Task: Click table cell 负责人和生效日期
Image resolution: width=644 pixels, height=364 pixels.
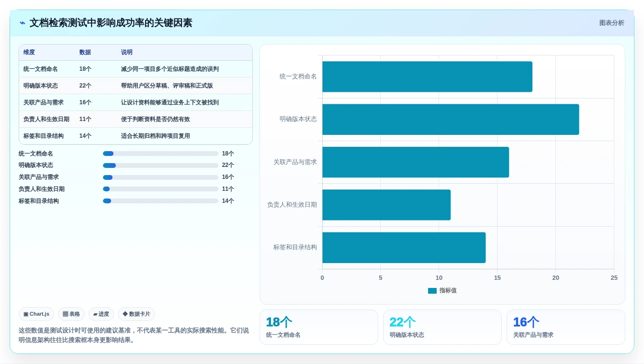Action: pyautogui.click(x=46, y=119)
